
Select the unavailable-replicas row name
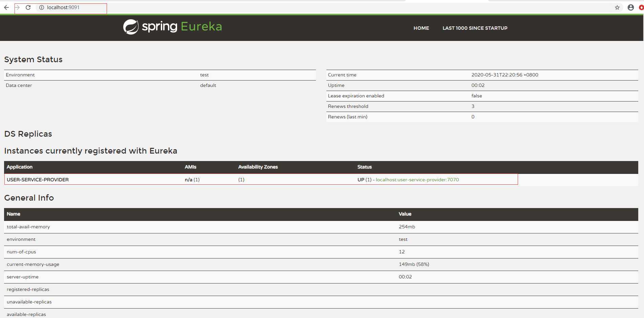tap(29, 302)
